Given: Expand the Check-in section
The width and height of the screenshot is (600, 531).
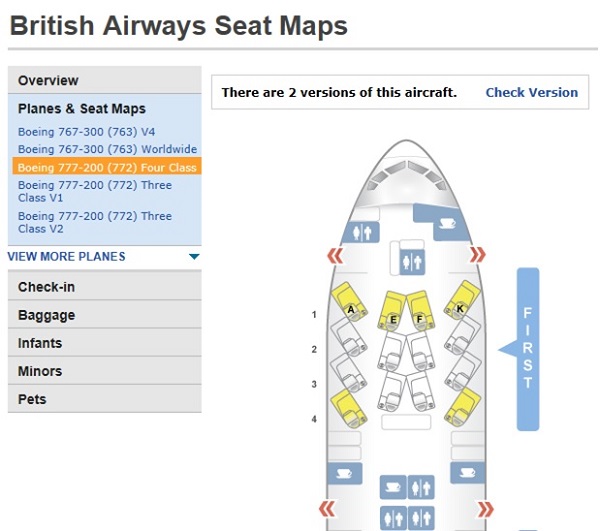Looking at the screenshot, I should (x=104, y=287).
